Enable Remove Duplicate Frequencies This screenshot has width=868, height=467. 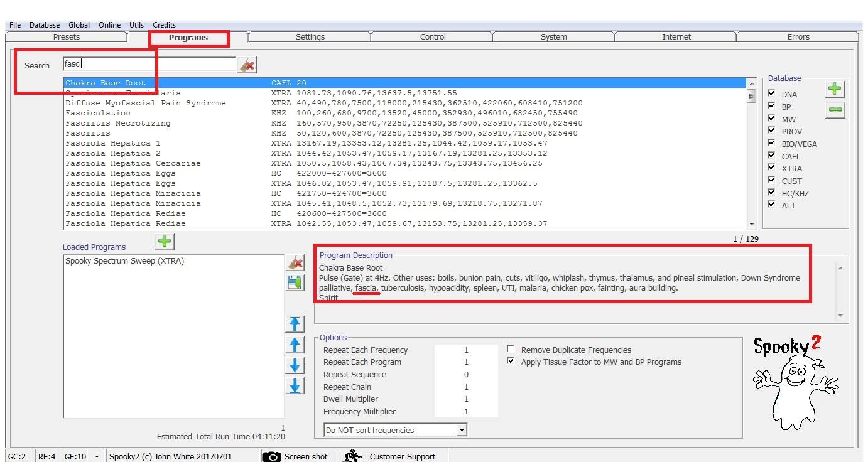click(511, 349)
